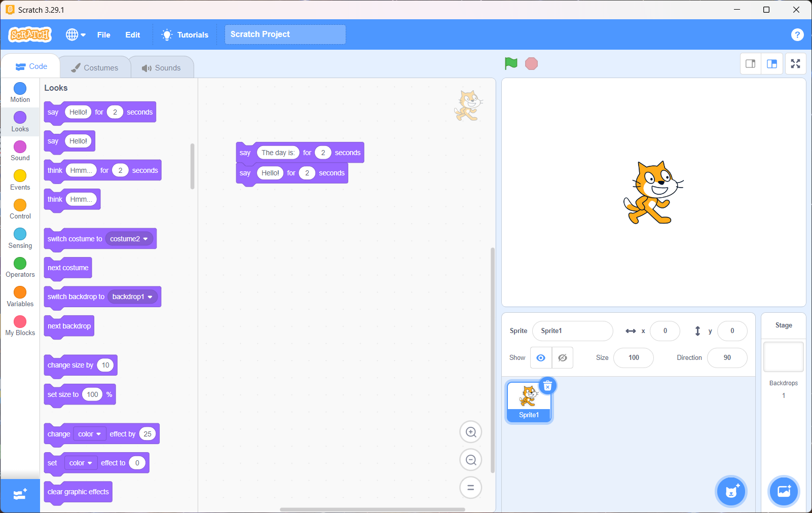Click the Choose a Backdrop button
This screenshot has width=812, height=513.
(784, 491)
